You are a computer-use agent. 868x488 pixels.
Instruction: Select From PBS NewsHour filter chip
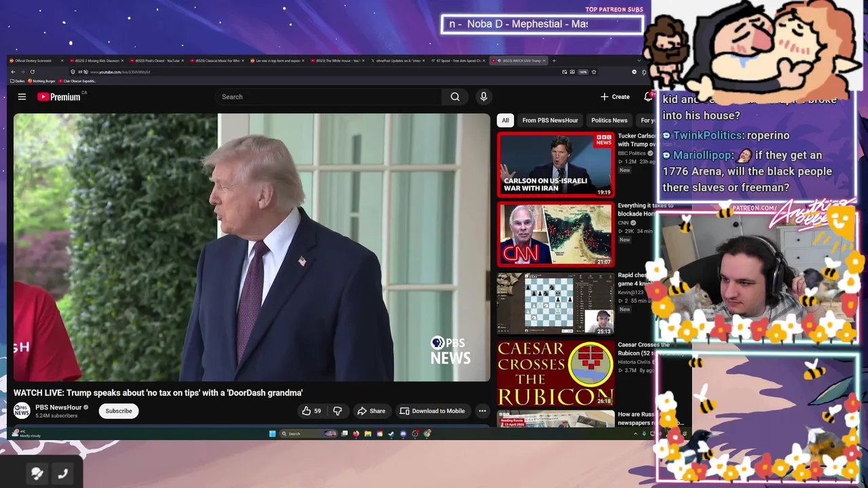tap(550, 121)
